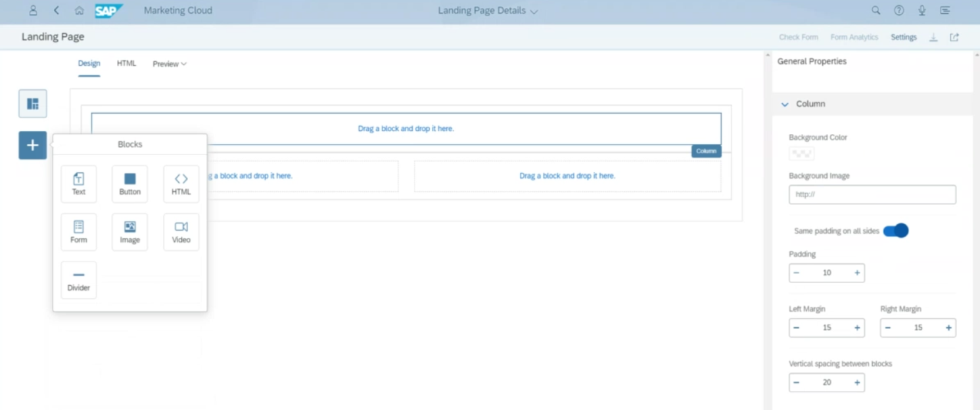
Task: Click the Background Image URL field
Action: point(872,194)
